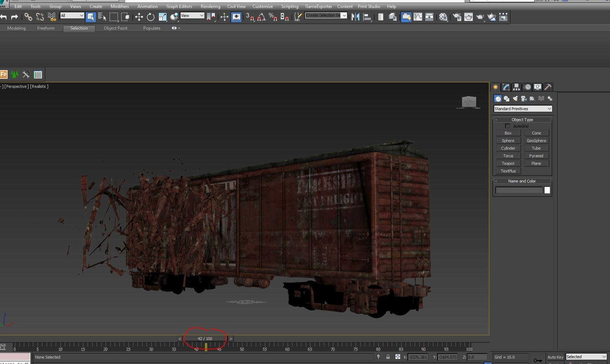This screenshot has width=610, height=364.
Task: Toggle the Selection Lock padlock
Action: coord(388,357)
